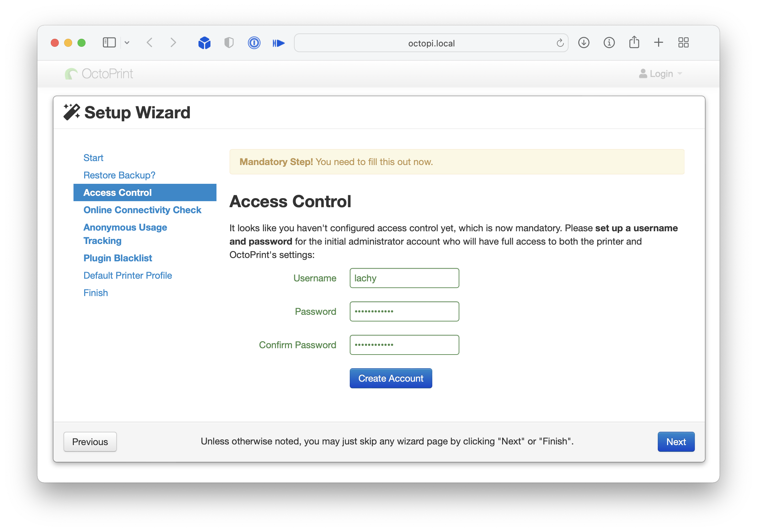
Task: Click the Previous button
Action: pos(90,442)
